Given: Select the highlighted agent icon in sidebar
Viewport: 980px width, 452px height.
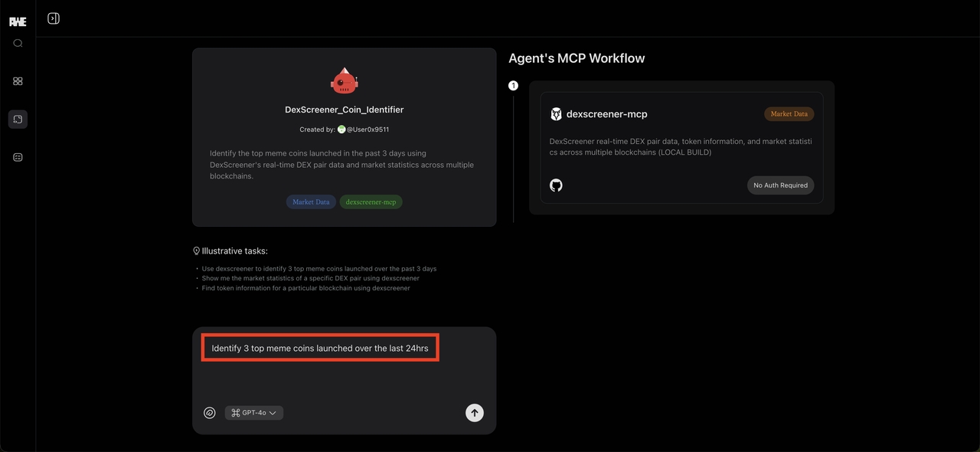Looking at the screenshot, I should (x=18, y=119).
